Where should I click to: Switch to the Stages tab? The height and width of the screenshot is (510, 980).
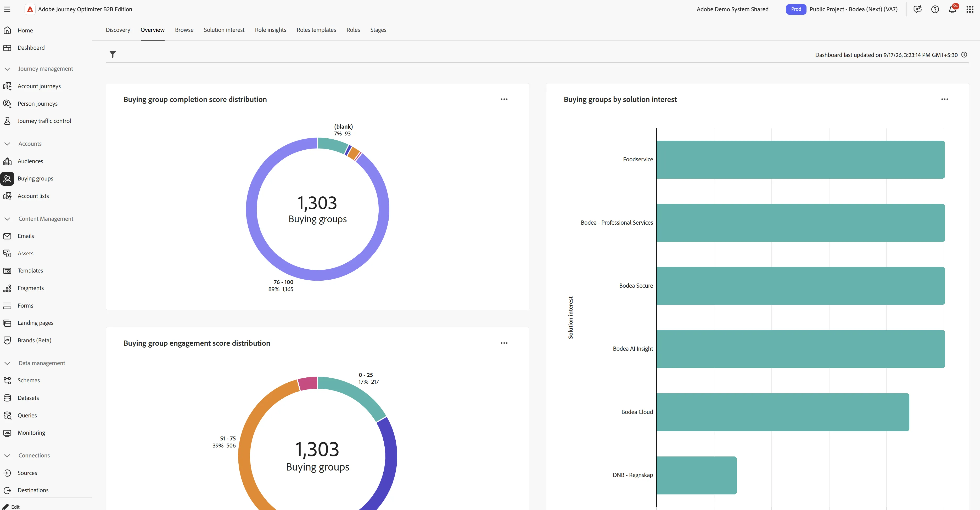tap(378, 30)
